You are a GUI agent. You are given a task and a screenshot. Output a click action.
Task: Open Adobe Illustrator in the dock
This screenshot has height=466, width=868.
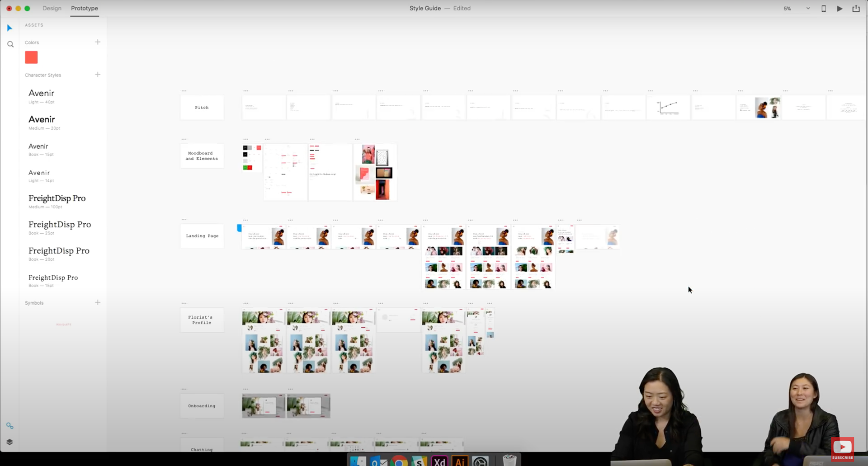[x=460, y=461]
